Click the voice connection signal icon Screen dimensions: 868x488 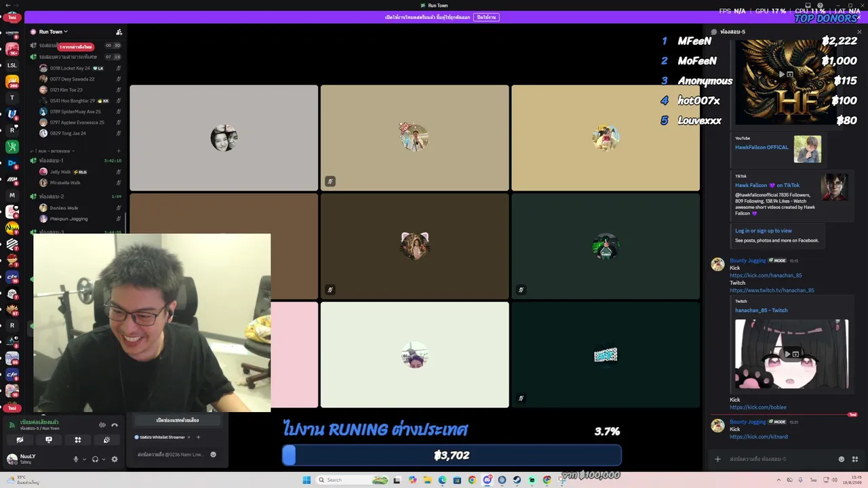coord(12,425)
